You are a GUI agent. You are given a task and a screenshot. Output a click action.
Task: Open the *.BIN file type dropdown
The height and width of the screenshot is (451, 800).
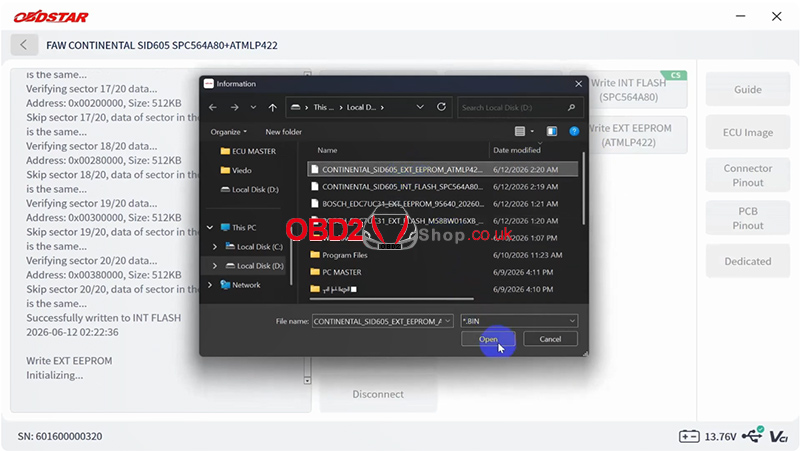point(519,321)
